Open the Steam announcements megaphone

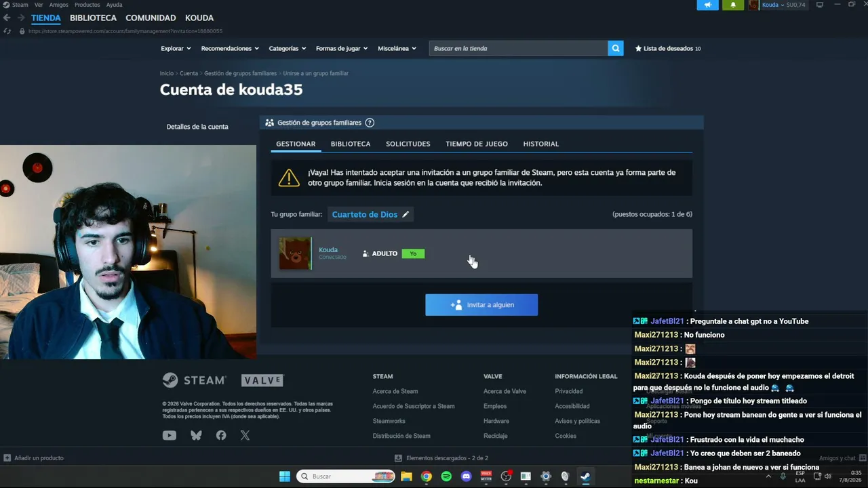coord(707,5)
